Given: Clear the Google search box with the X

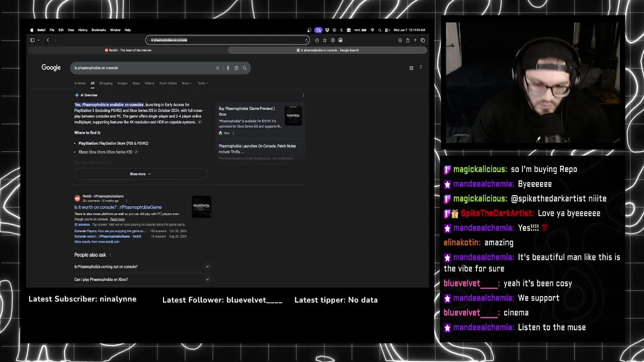Looking at the screenshot, I should (218, 68).
